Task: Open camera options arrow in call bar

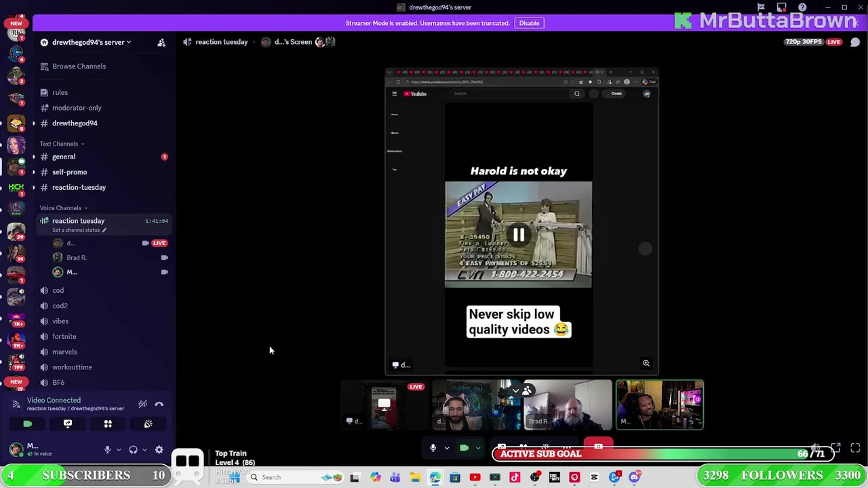Action: [478, 448]
